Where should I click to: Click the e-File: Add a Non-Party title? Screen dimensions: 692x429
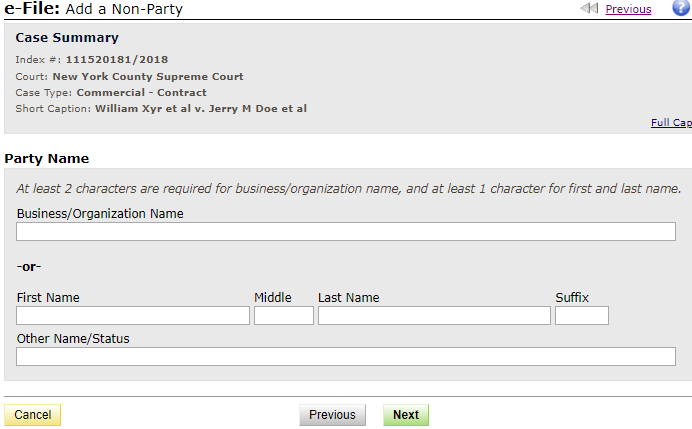[x=92, y=9]
